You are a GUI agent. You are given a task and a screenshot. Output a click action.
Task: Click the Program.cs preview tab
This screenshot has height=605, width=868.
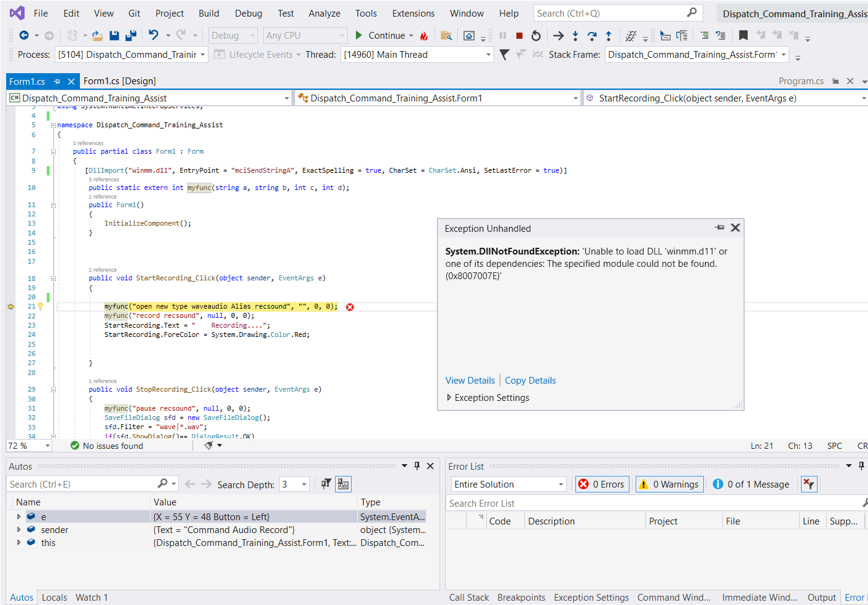[x=801, y=81]
